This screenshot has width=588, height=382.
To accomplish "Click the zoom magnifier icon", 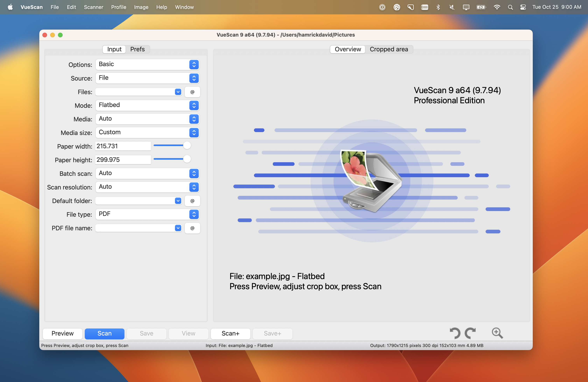I will point(497,333).
